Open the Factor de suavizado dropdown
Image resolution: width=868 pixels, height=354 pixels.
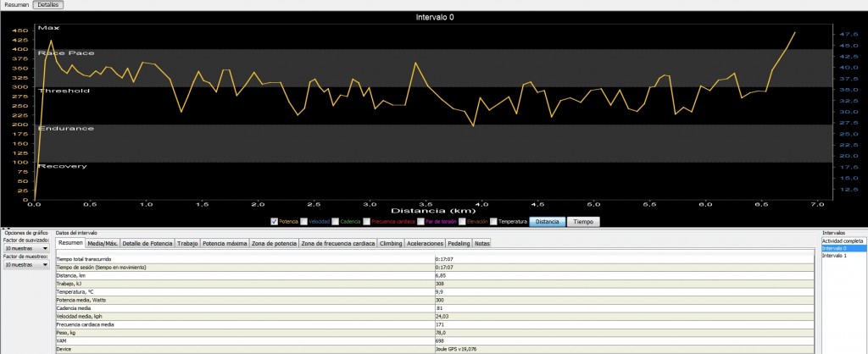[26, 248]
